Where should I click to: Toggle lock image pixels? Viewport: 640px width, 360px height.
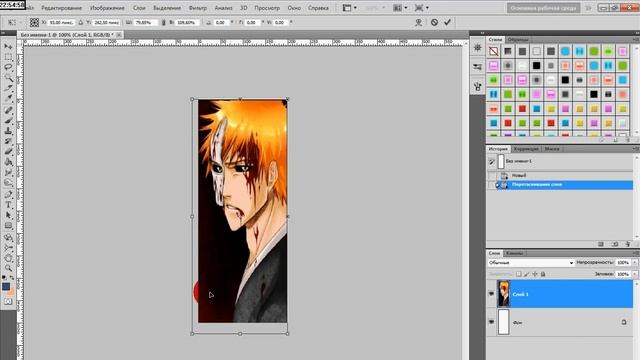[527, 274]
